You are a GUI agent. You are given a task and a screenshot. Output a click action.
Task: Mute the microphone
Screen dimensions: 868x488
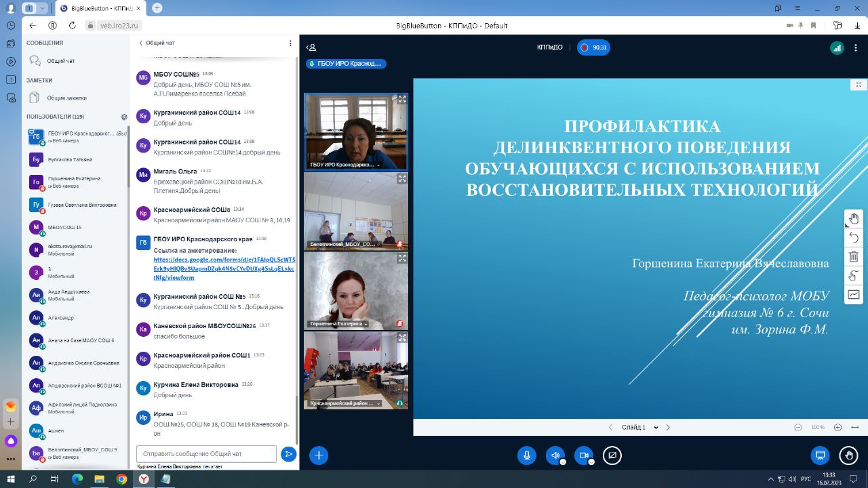[526, 455]
